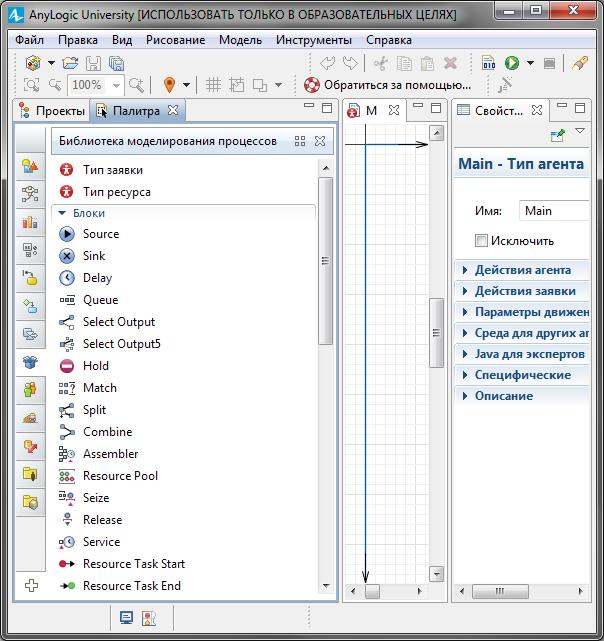Switch palette view mode icon in library header
The width and height of the screenshot is (604, 641).
tap(300, 141)
